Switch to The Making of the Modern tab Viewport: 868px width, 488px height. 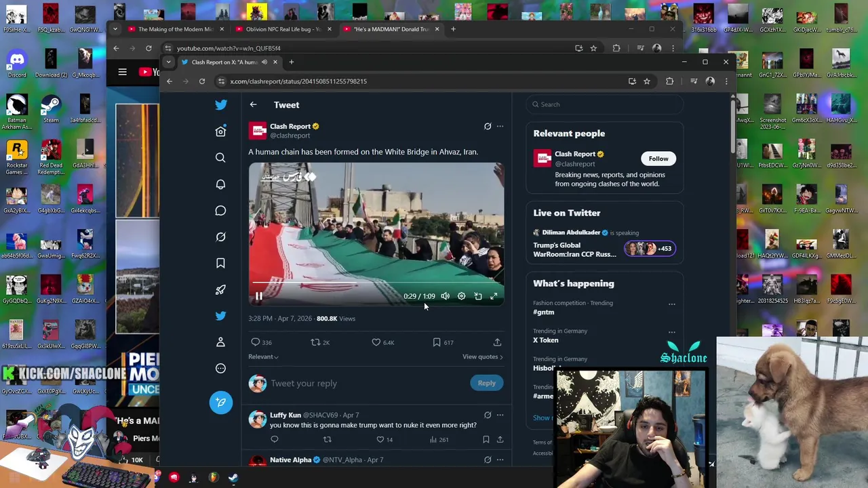point(176,29)
